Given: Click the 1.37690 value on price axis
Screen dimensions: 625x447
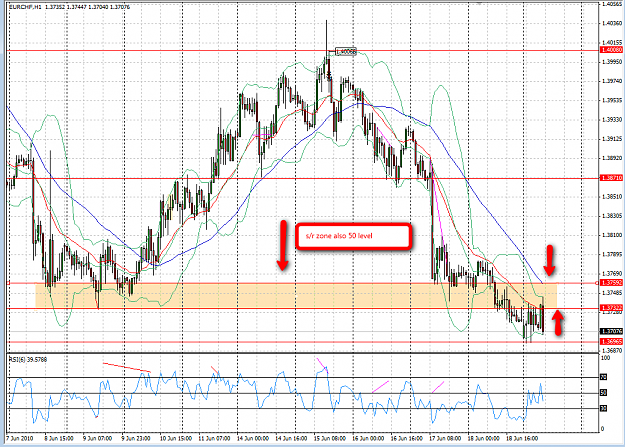Looking at the screenshot, I should (x=612, y=274).
